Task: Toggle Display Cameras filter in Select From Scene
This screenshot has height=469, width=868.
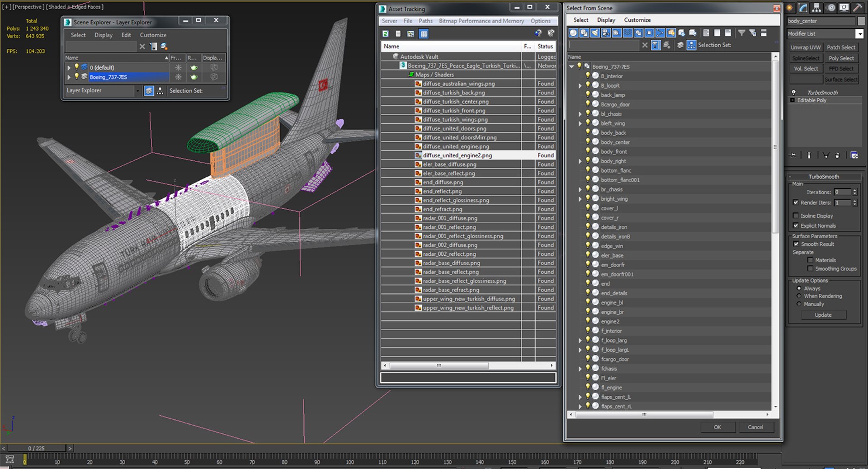Action: pyautogui.click(x=606, y=33)
